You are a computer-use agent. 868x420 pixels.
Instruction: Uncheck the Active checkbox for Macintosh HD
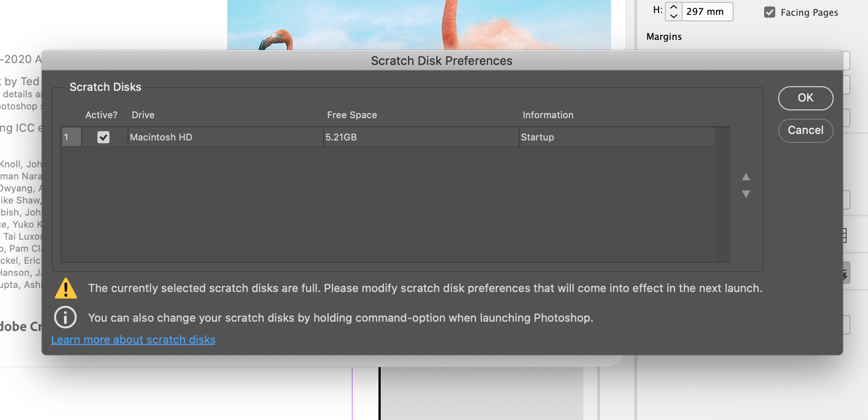point(104,137)
